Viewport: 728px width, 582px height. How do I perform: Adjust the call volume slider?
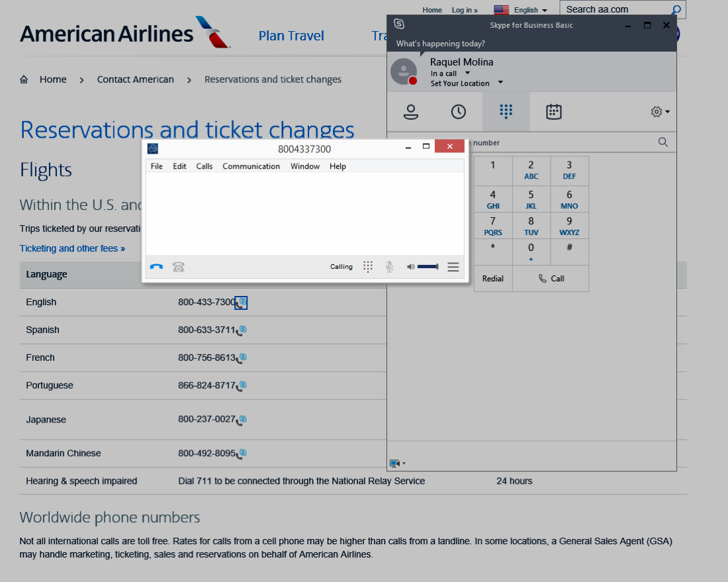pos(428,266)
